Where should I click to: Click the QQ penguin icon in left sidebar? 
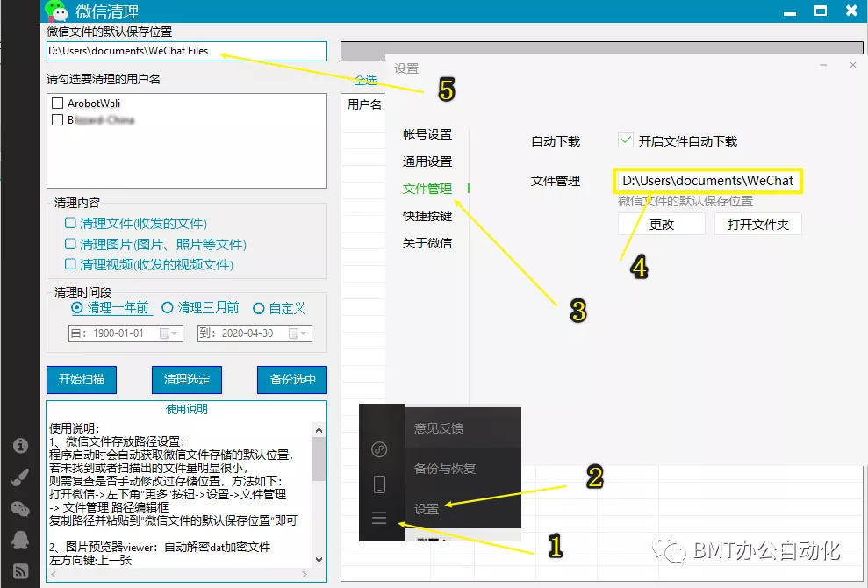19,539
